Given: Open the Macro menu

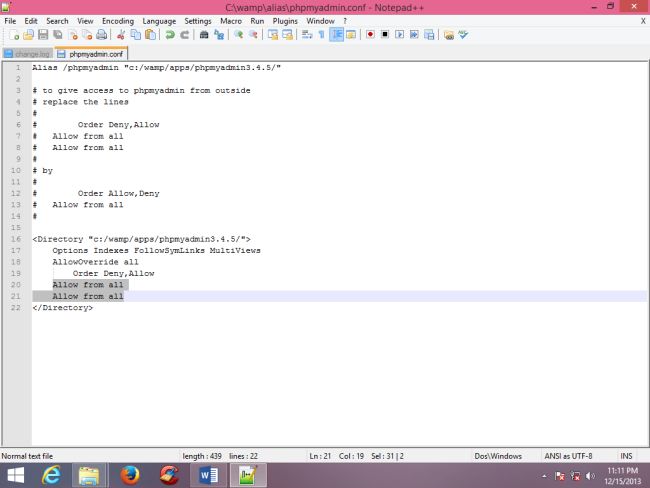Looking at the screenshot, I should (x=231, y=21).
